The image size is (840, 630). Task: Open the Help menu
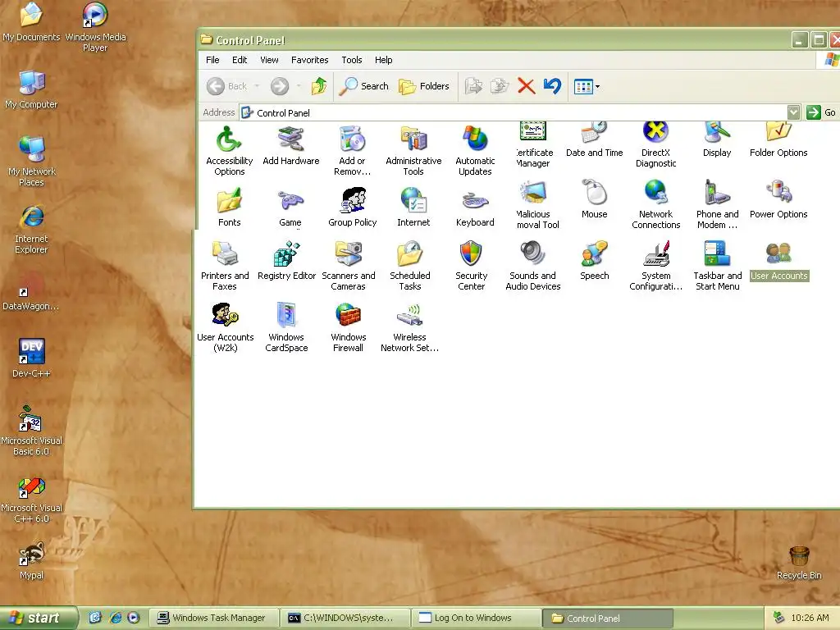(384, 60)
